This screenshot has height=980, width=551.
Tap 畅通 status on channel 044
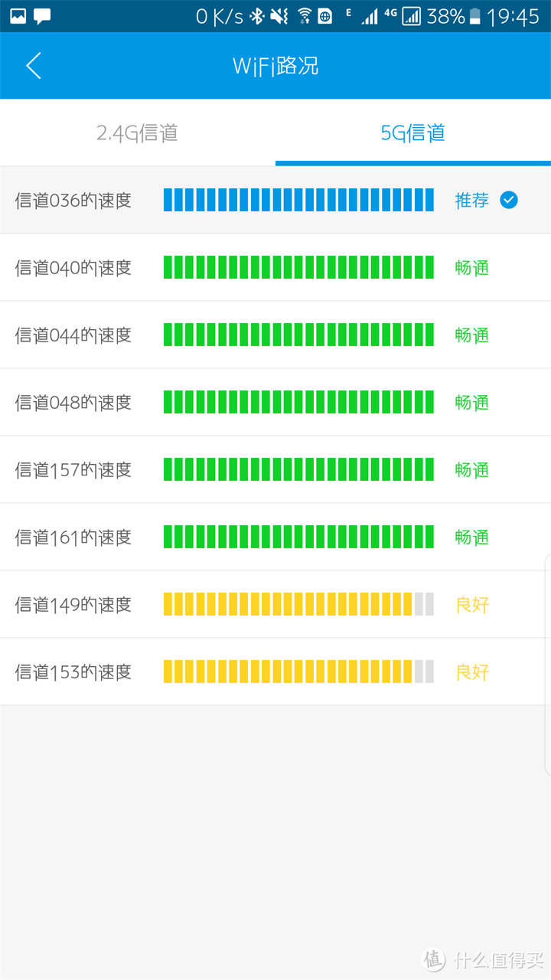(471, 335)
